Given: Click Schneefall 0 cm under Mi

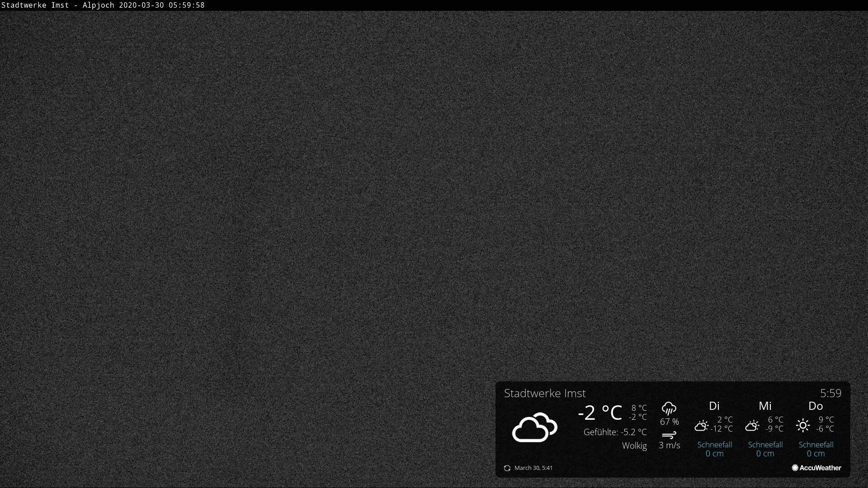Looking at the screenshot, I should 765,449.
